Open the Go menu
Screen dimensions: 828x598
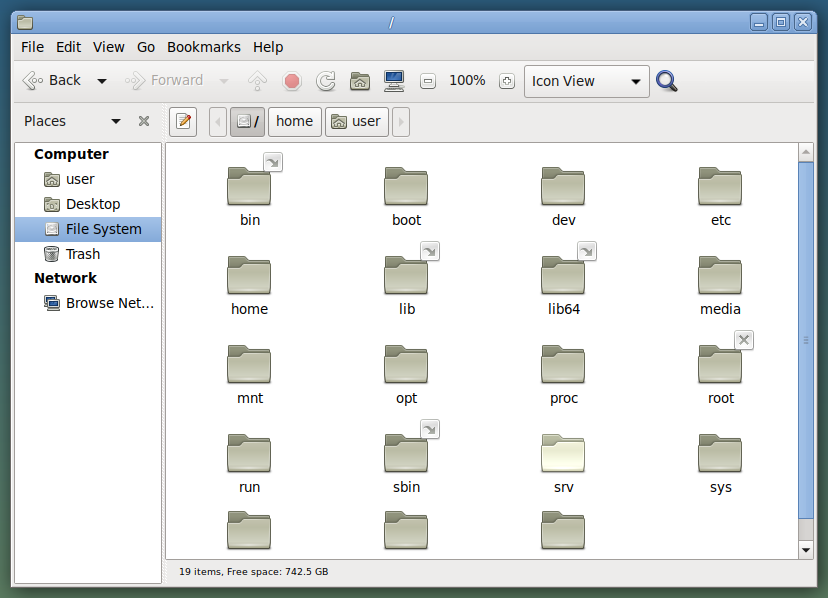[x=146, y=47]
